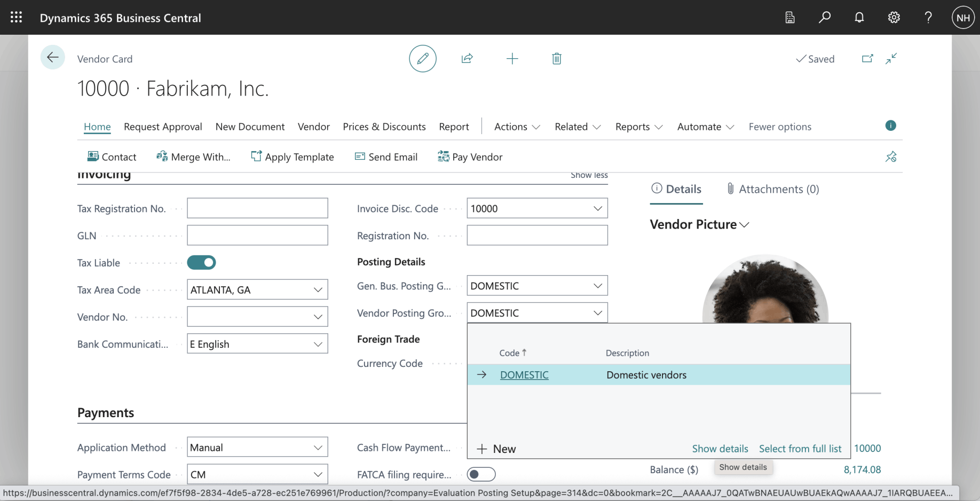Open record in new window icon
The height and width of the screenshot is (501, 980).
point(867,59)
